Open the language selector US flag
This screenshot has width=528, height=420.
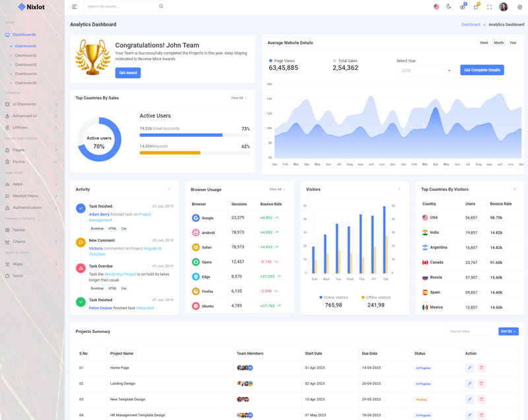[x=436, y=7]
